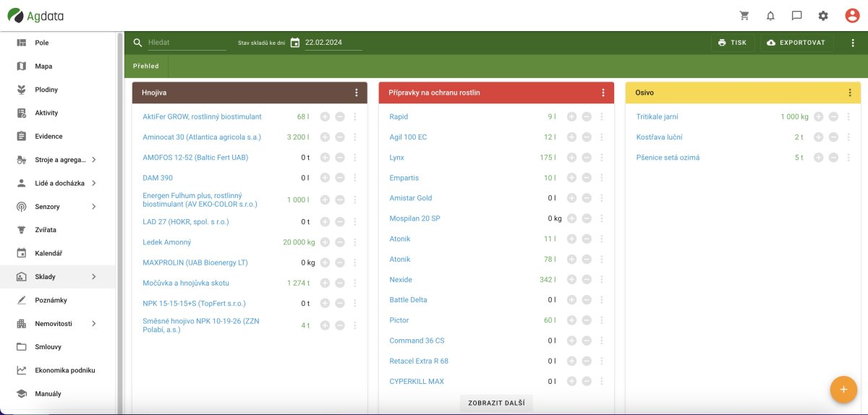Screen dimensions: 868x415
Task: Expand Nemovitosti submenu
Action: tap(94, 324)
